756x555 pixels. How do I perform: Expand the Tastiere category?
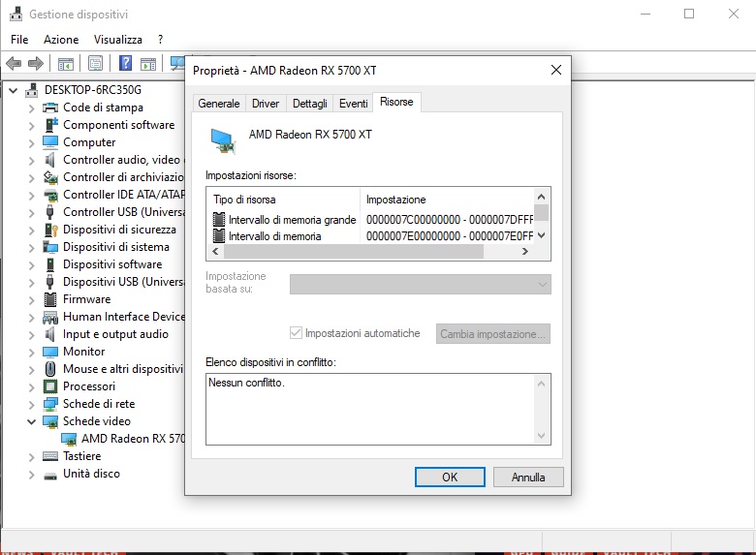click(x=31, y=457)
